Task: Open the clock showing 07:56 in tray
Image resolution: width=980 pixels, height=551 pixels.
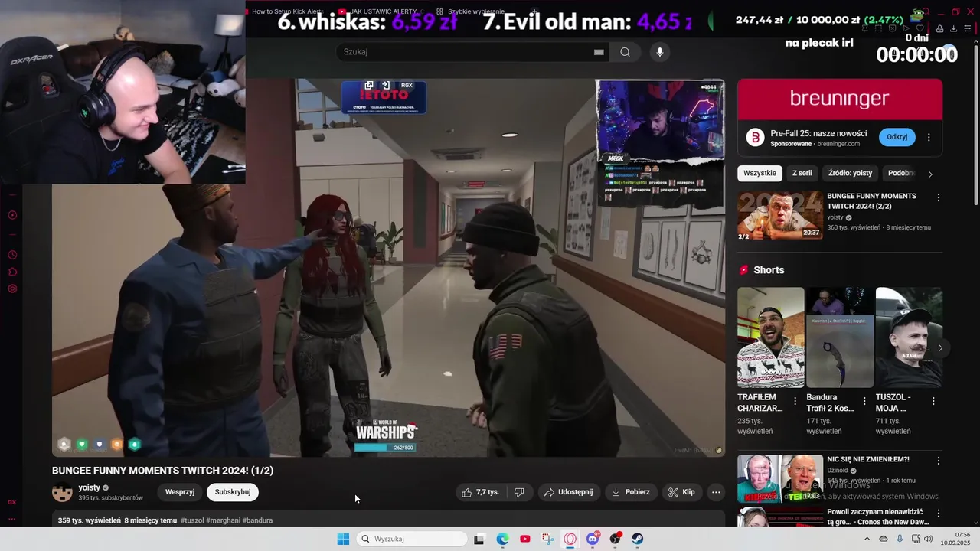Action: [955, 539]
